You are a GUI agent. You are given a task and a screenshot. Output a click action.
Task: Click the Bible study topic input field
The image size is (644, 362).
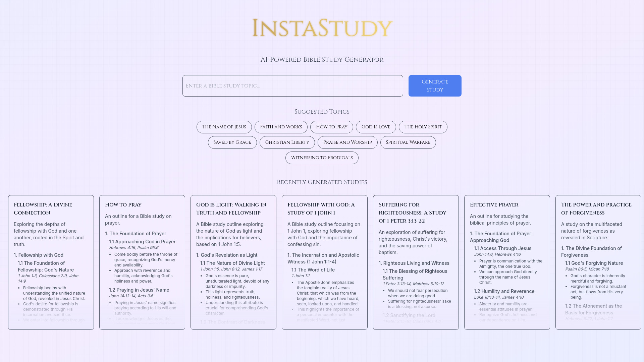tap(293, 86)
